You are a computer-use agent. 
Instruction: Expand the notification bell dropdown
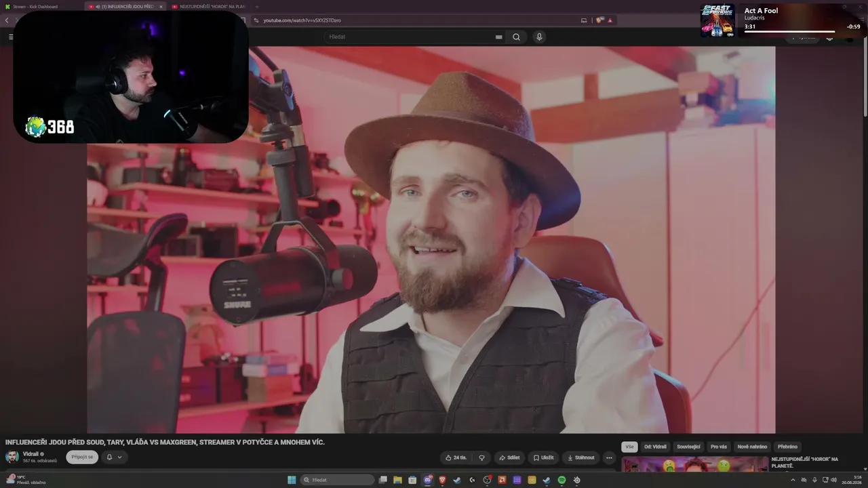coord(114,457)
